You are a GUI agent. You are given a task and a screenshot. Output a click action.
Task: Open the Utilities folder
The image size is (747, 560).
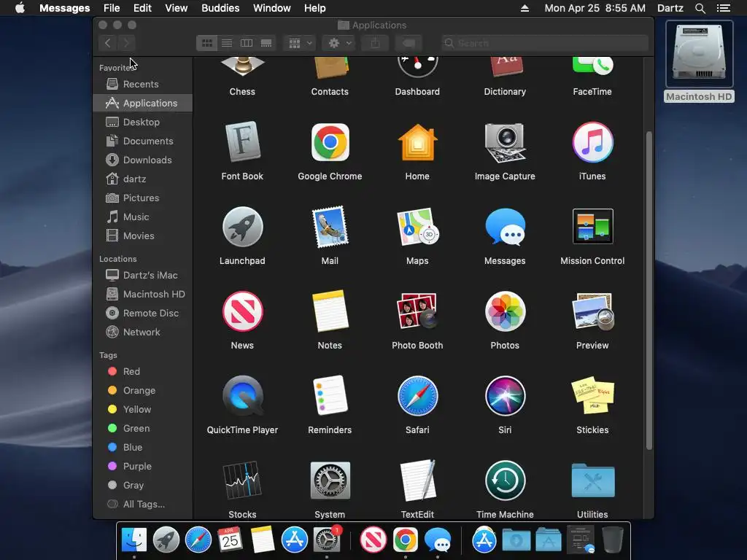point(592,480)
